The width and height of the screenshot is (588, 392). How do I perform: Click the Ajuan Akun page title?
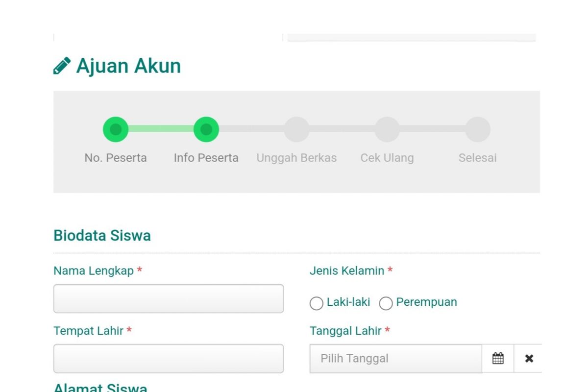[128, 65]
